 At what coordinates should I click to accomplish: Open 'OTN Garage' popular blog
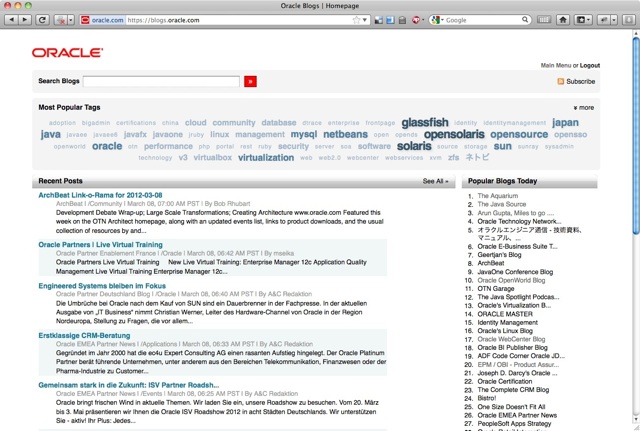pos(496,289)
